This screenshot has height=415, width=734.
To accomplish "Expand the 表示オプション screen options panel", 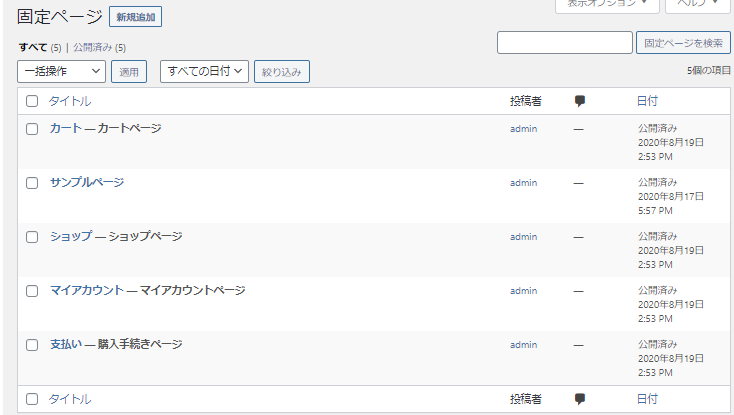I will pyautogui.click(x=607, y=4).
